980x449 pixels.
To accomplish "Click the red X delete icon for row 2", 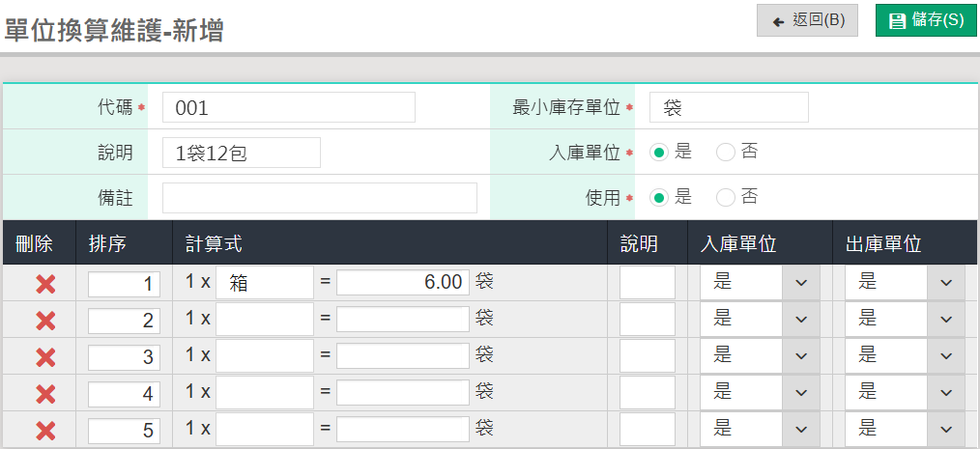I will [x=44, y=321].
